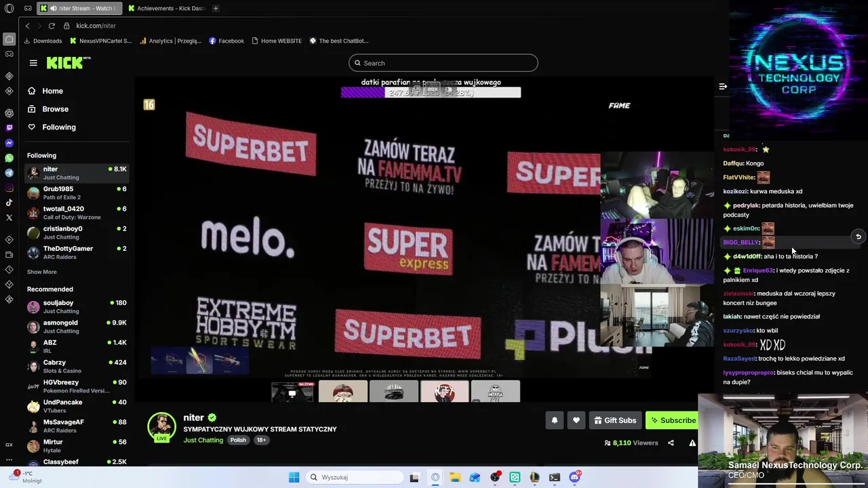Click the 18+ tag

[x=261, y=440]
